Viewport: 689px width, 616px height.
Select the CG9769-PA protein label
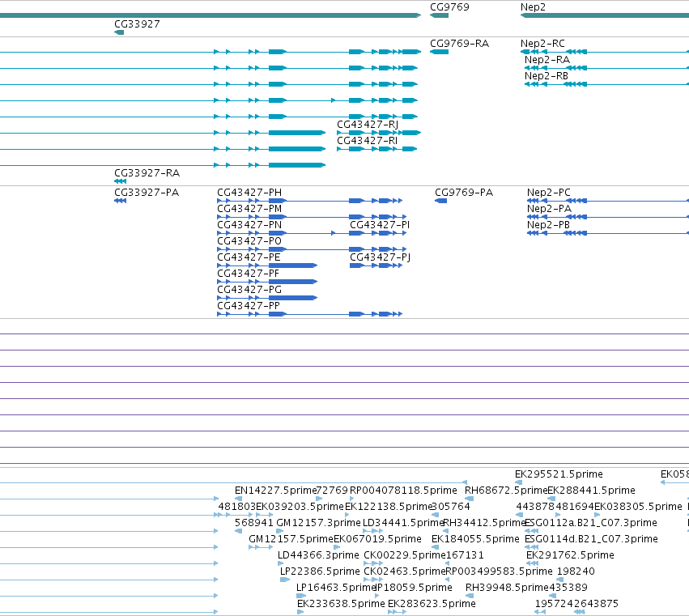point(464,193)
